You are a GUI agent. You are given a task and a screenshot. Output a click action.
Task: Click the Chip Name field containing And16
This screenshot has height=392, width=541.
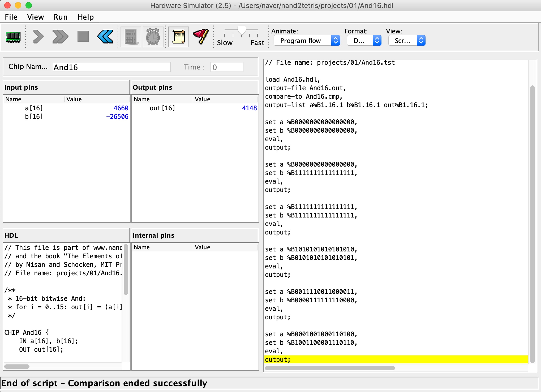pyautogui.click(x=111, y=67)
